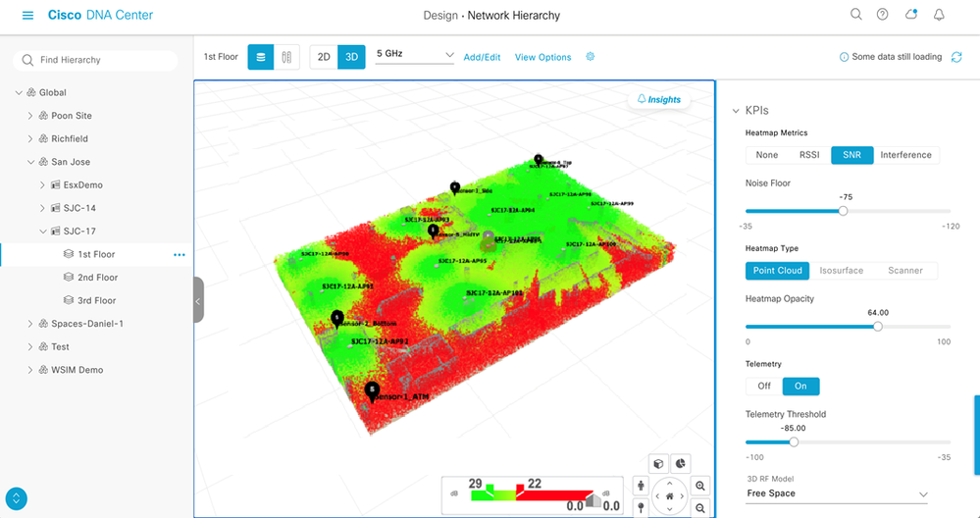This screenshot has width=980, height=518.
Task: Select 2nd Floor in hierarchy
Action: (97, 278)
